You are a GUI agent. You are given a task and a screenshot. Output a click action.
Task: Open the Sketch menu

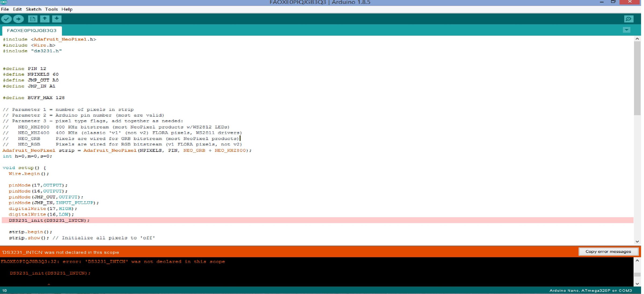pos(33,9)
